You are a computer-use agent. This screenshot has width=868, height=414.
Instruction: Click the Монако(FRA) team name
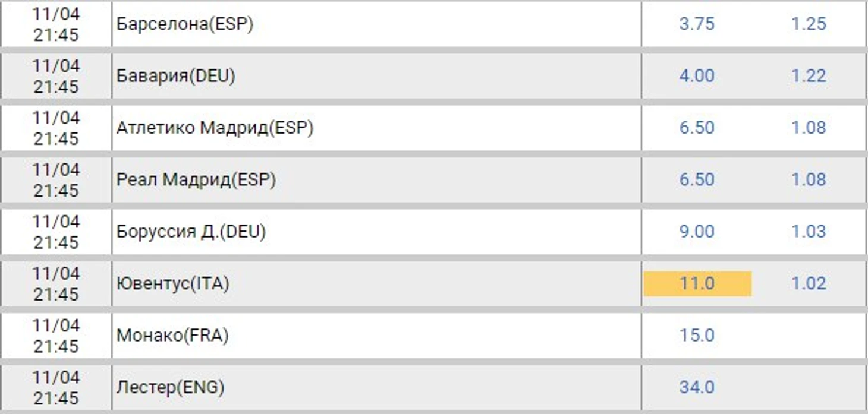pyautogui.click(x=172, y=336)
